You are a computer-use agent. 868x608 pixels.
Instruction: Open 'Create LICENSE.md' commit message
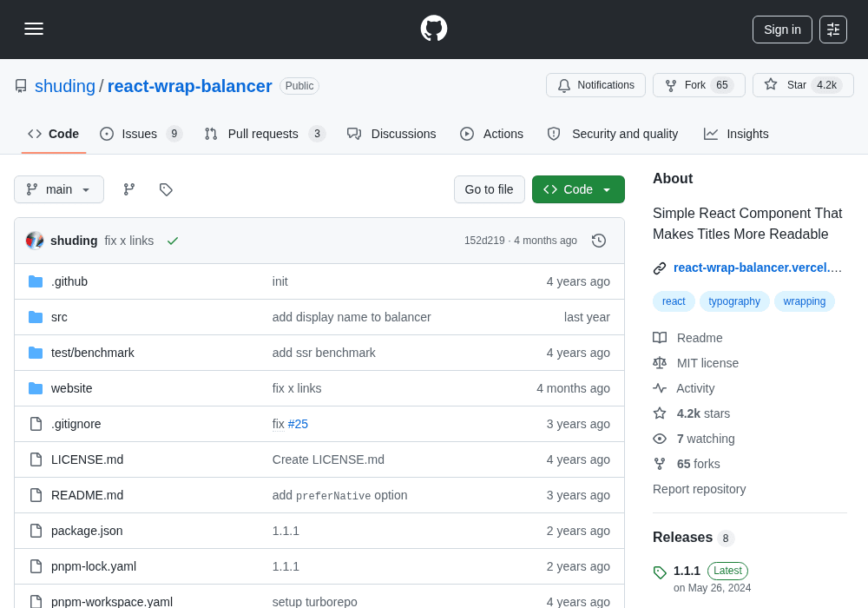coord(328,459)
